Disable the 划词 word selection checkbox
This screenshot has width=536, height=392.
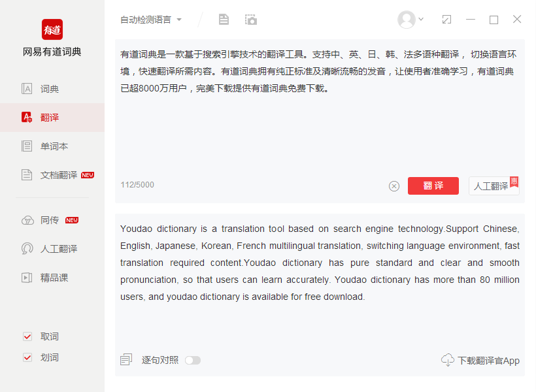click(27, 357)
